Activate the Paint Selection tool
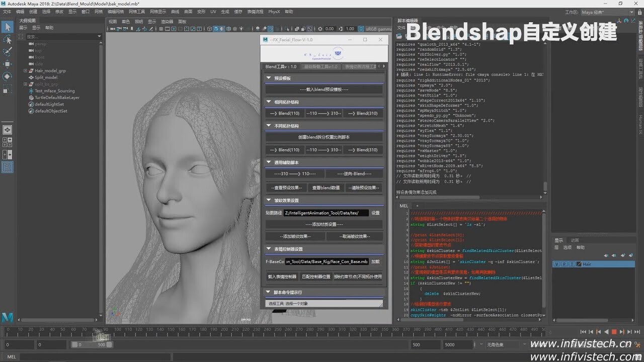644x362 pixels. point(7,52)
